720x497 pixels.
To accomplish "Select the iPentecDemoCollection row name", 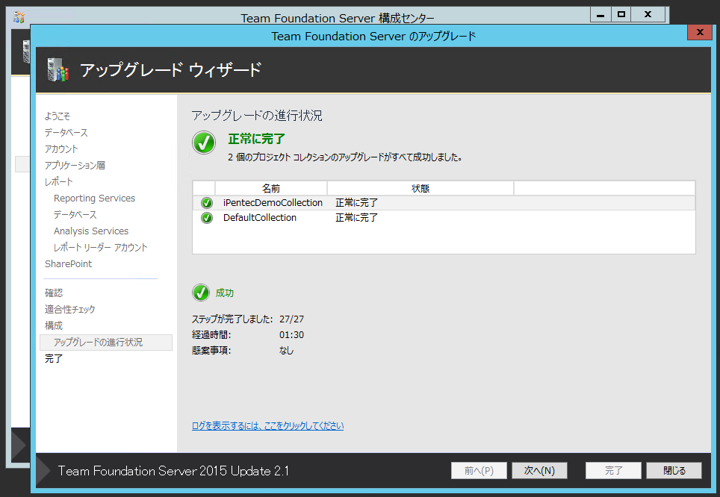I will tap(273, 203).
